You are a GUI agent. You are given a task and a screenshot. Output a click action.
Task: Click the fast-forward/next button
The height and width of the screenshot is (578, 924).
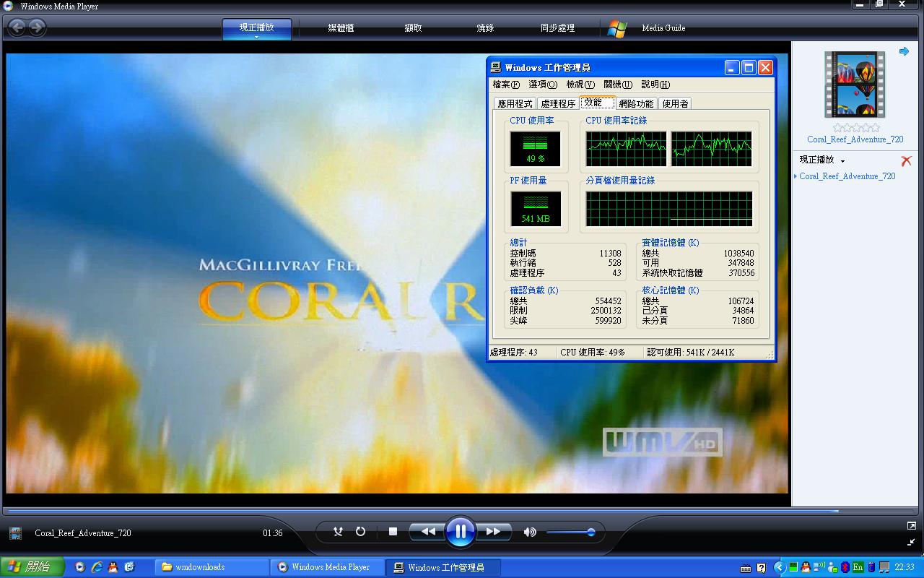click(x=493, y=532)
